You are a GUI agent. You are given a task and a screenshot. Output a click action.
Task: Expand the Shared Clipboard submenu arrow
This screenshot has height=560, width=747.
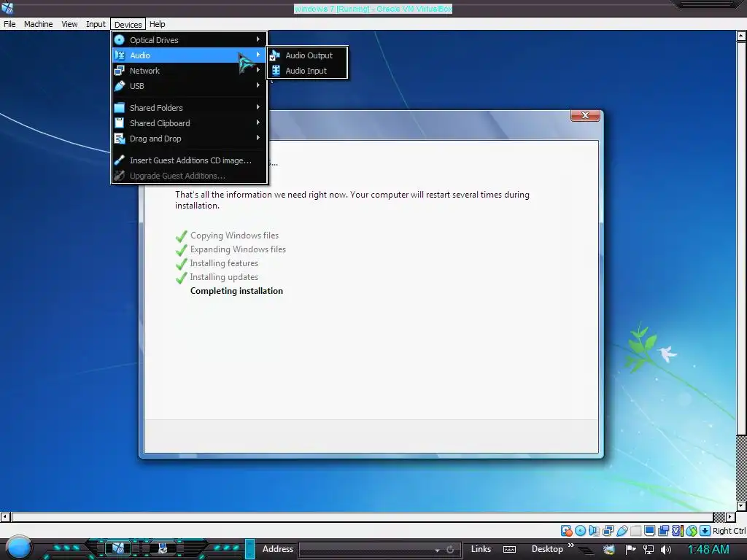click(x=258, y=122)
